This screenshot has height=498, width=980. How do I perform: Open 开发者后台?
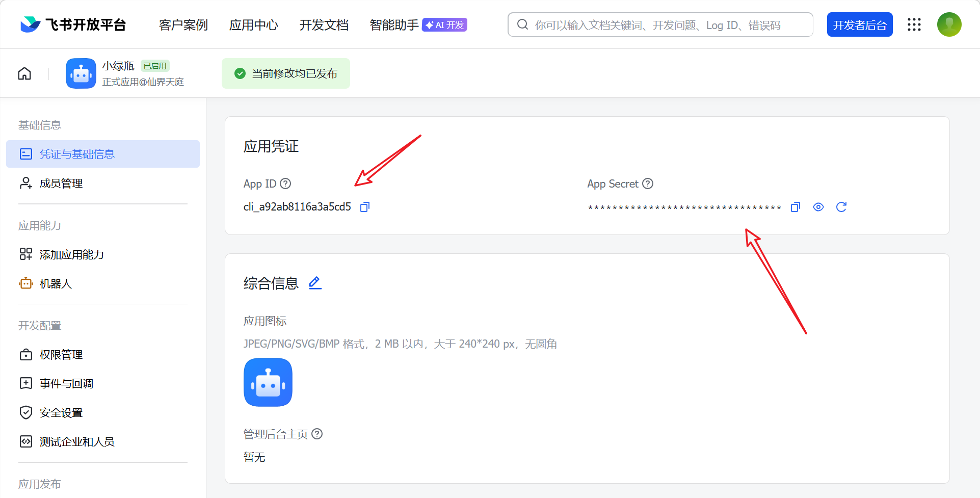tap(859, 24)
